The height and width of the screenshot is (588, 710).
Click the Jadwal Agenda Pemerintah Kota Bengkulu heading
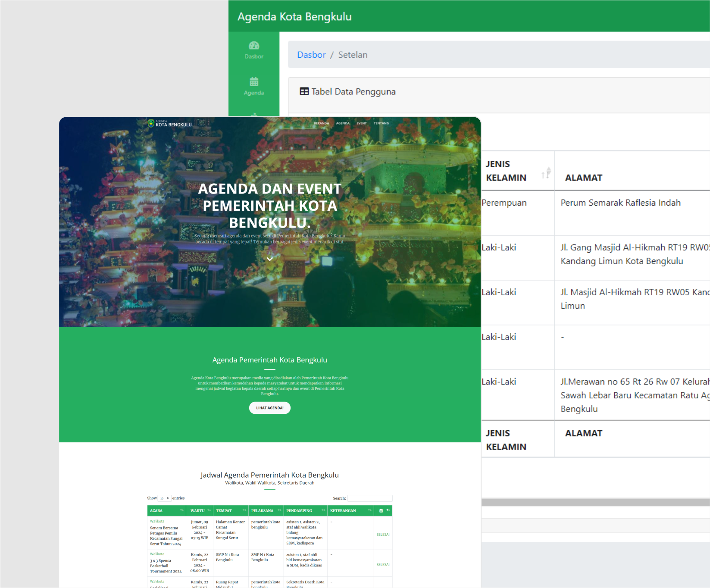(x=270, y=475)
